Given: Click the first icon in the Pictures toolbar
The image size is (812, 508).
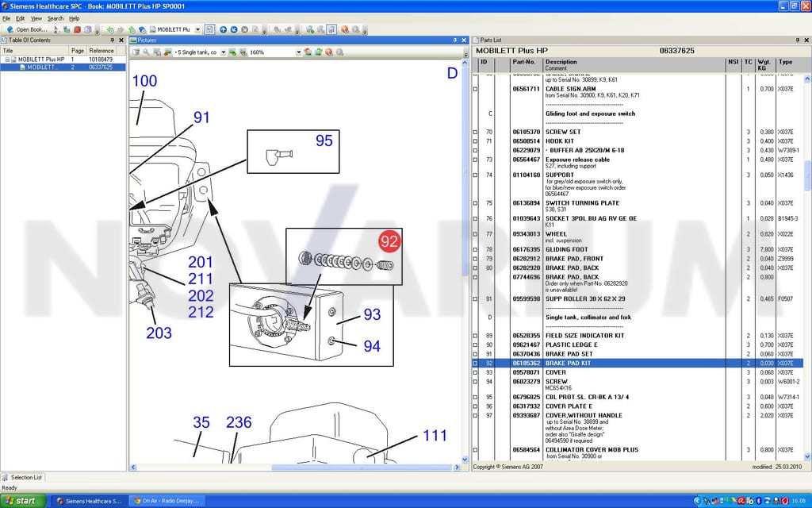Looking at the screenshot, I should tap(136, 52).
